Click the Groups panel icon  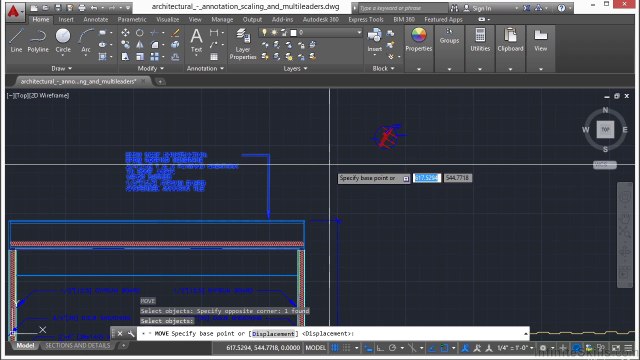(449, 32)
